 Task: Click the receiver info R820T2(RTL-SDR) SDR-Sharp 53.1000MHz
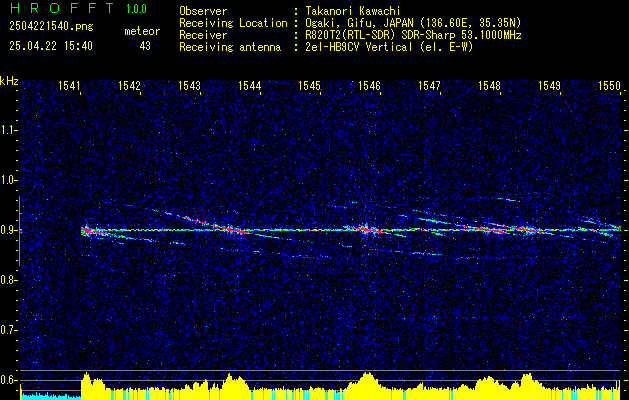413,35
